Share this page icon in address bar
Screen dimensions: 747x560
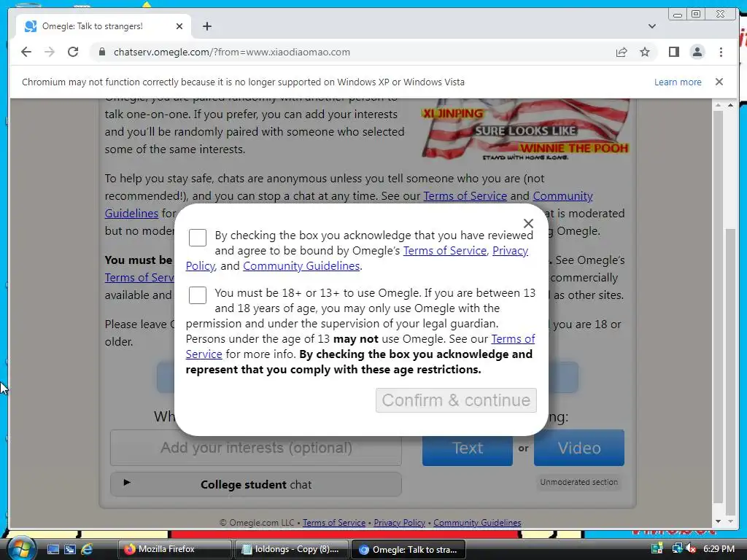[622, 52]
